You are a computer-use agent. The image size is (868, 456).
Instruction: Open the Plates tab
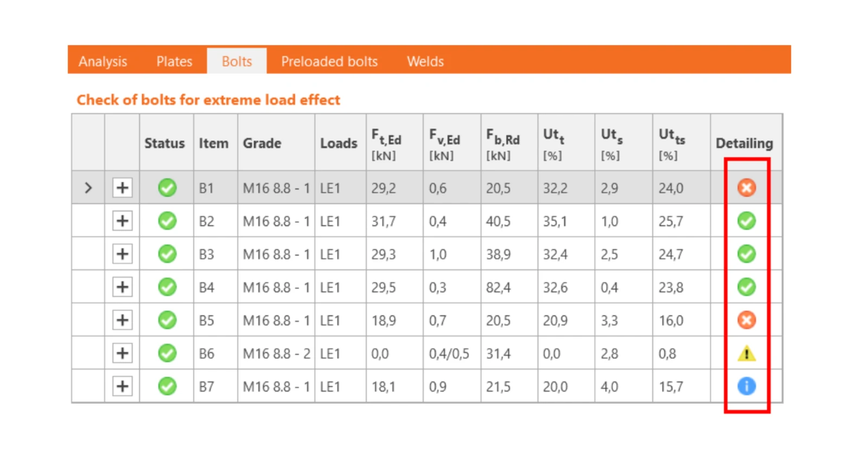point(174,61)
